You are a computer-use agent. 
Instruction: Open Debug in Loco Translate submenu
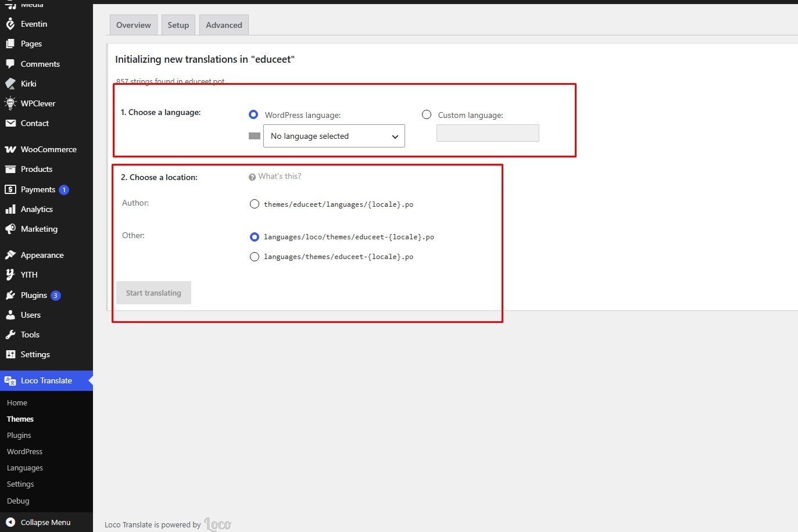click(18, 501)
